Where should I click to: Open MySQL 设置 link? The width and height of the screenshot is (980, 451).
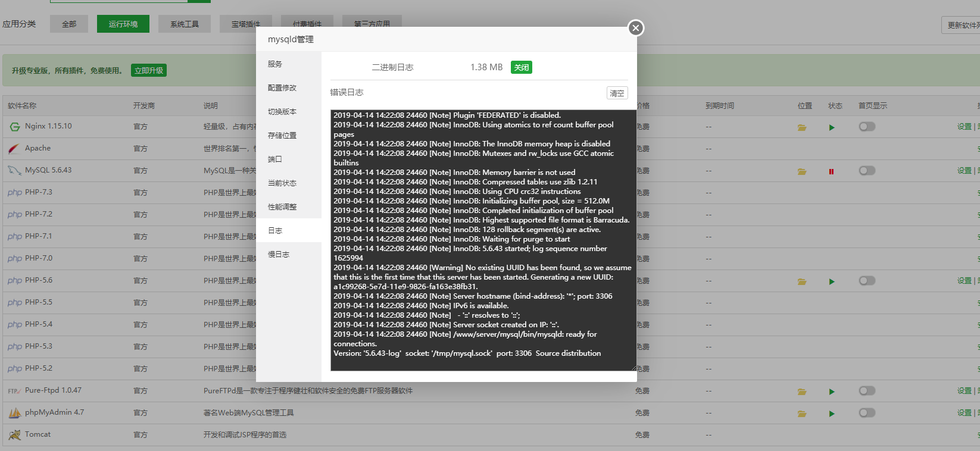965,171
